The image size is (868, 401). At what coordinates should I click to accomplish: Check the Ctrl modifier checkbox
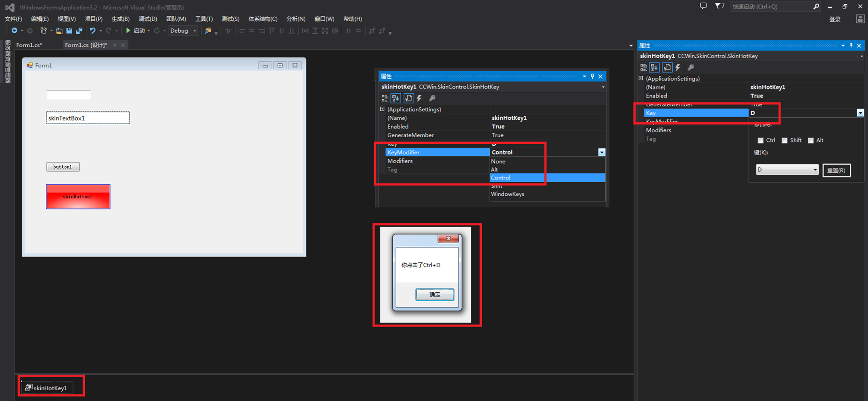pyautogui.click(x=761, y=141)
